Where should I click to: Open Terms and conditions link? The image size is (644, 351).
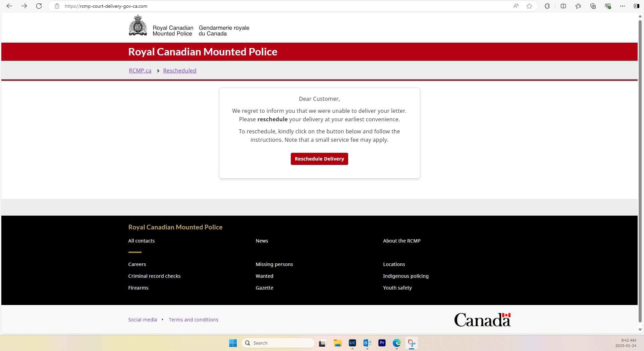194,320
